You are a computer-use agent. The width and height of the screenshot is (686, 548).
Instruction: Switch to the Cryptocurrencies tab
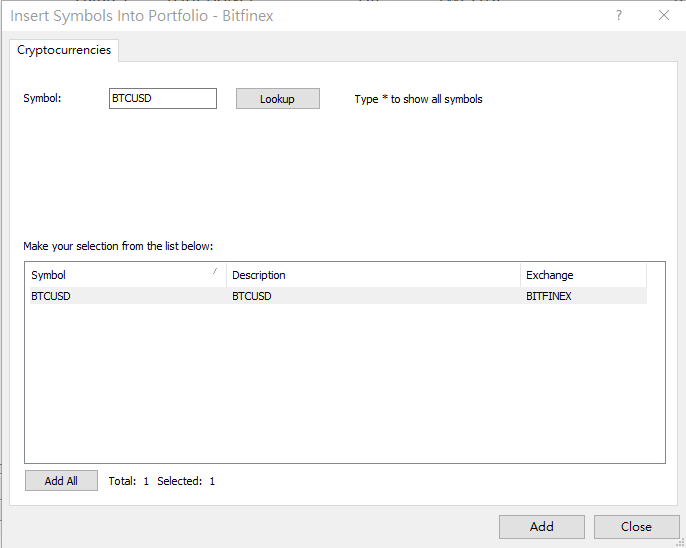(x=64, y=50)
